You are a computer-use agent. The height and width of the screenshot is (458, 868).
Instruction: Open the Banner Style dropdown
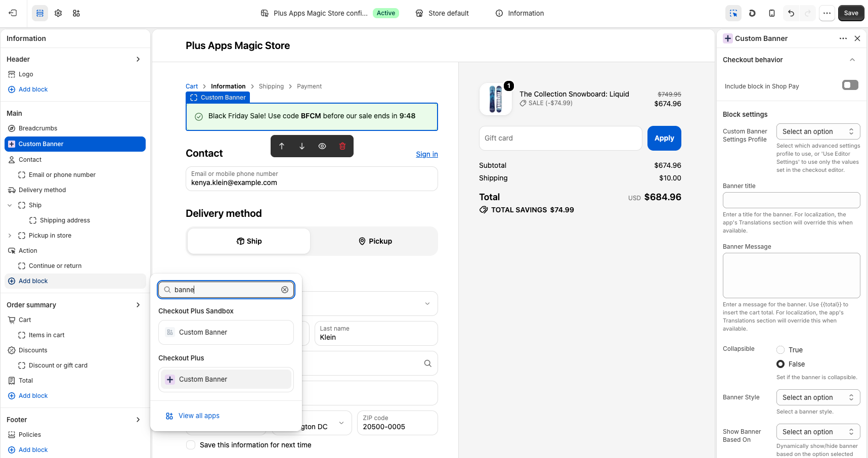click(818, 397)
